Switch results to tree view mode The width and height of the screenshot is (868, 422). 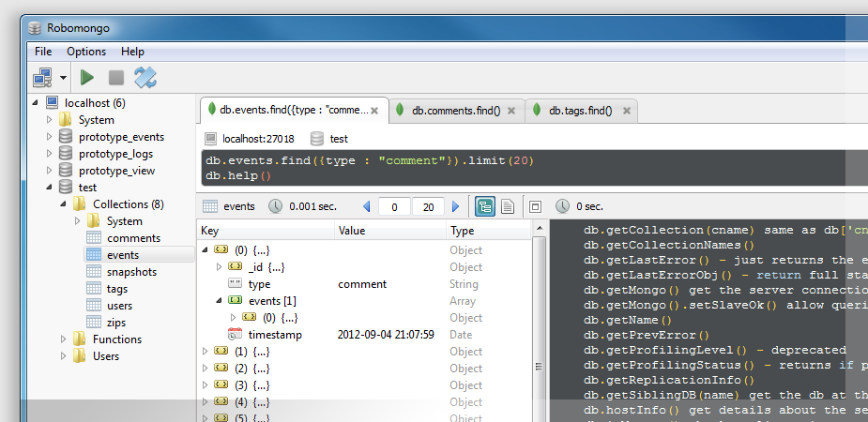coord(485,207)
